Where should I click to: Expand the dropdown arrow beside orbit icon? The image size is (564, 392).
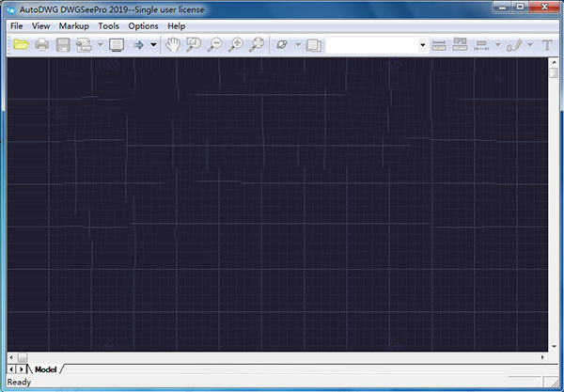(x=298, y=45)
